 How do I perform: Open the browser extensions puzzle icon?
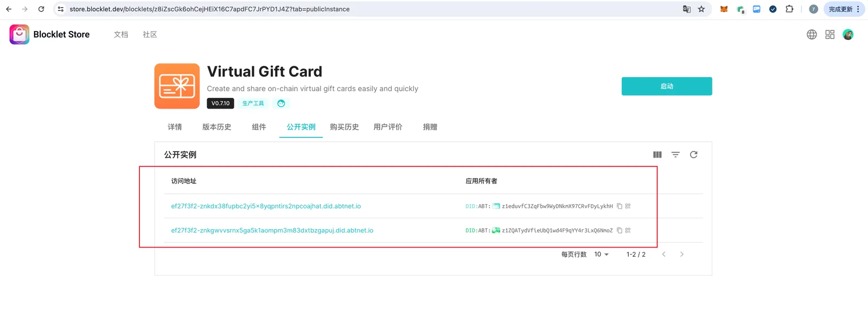click(x=789, y=9)
